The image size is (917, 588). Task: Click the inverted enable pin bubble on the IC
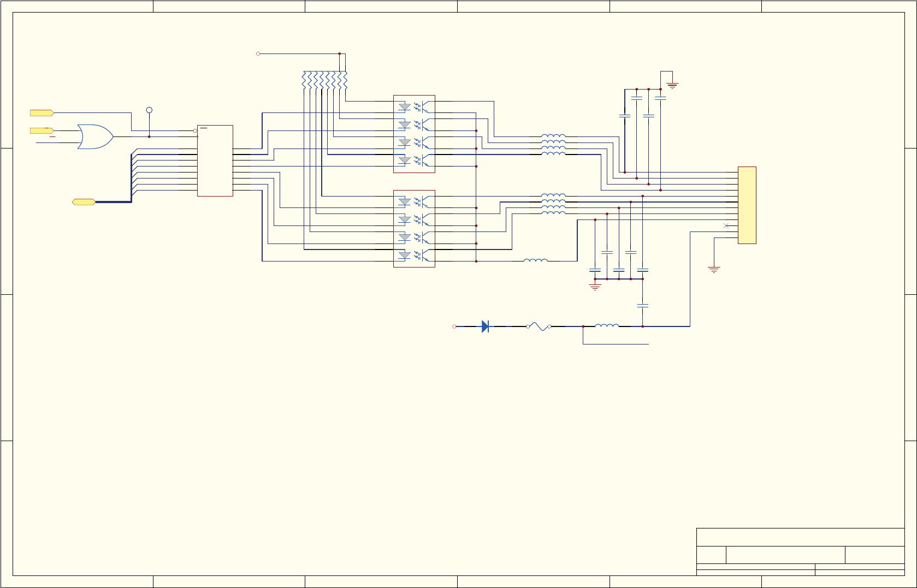(195, 130)
